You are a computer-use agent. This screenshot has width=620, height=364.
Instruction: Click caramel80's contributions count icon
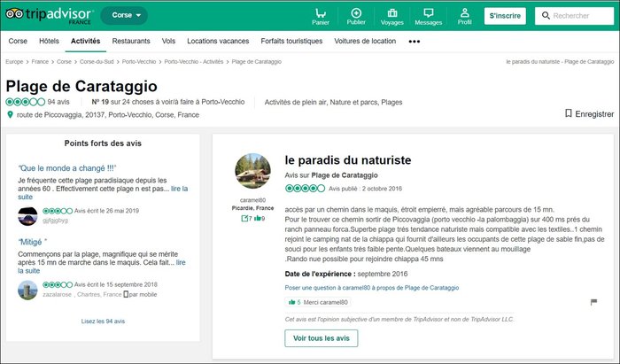(x=244, y=218)
